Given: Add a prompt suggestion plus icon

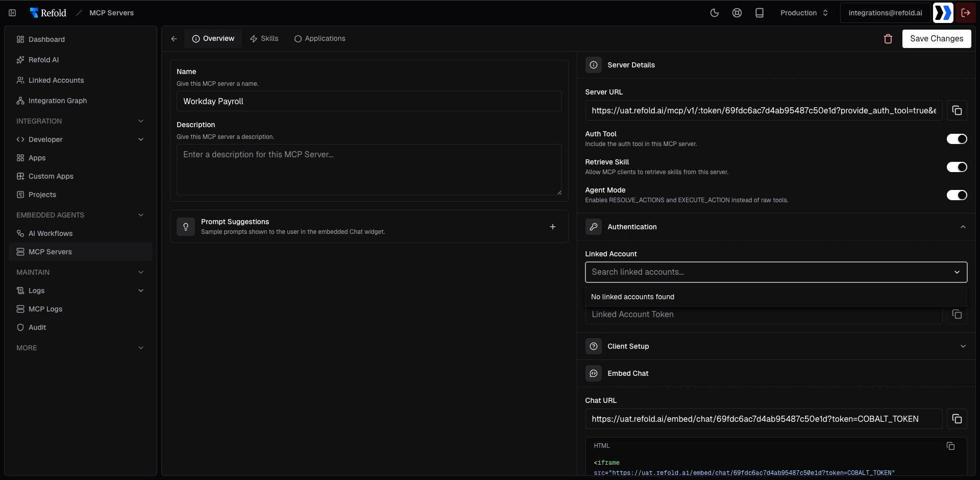Looking at the screenshot, I should coord(553,227).
